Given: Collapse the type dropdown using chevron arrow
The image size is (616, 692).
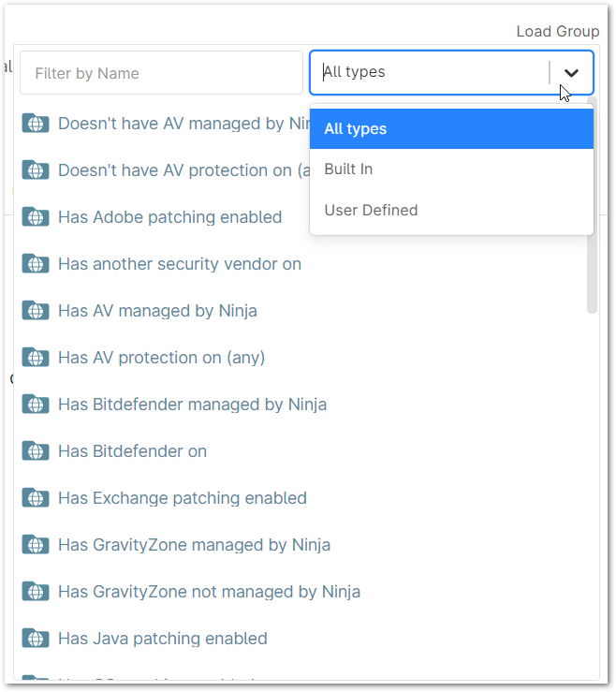Looking at the screenshot, I should [x=571, y=73].
